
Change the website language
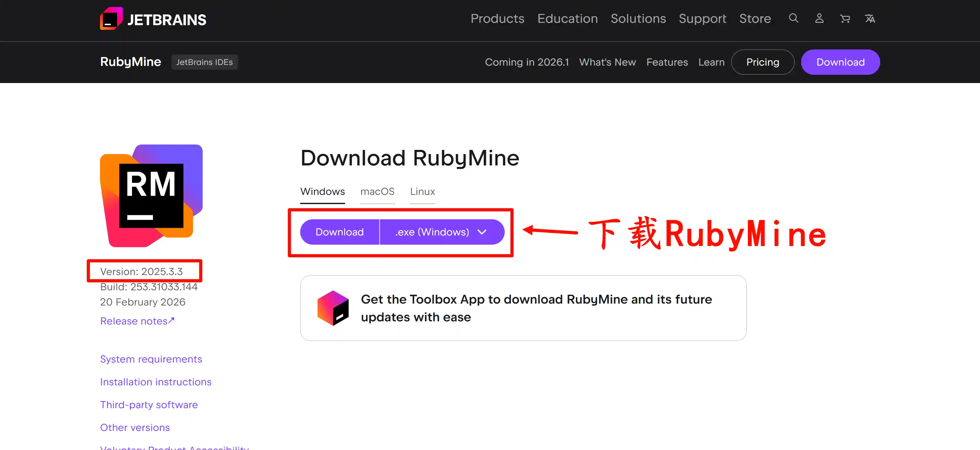[870, 18]
